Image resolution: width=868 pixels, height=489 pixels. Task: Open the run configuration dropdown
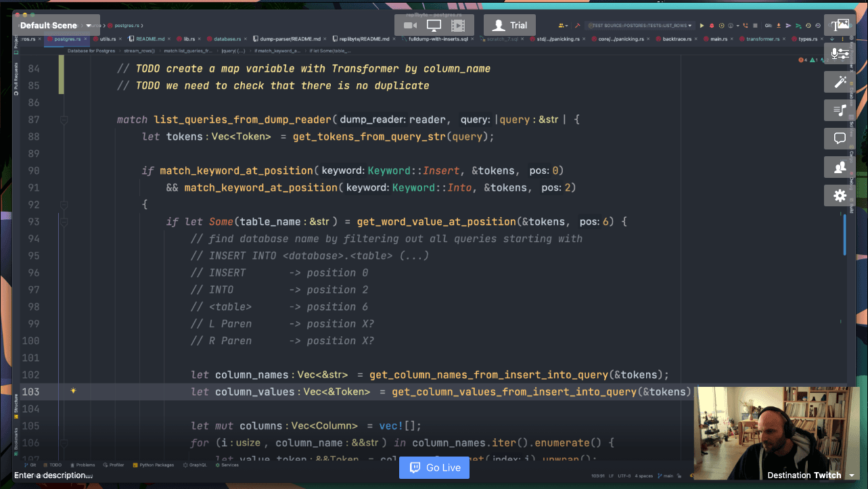pos(640,25)
